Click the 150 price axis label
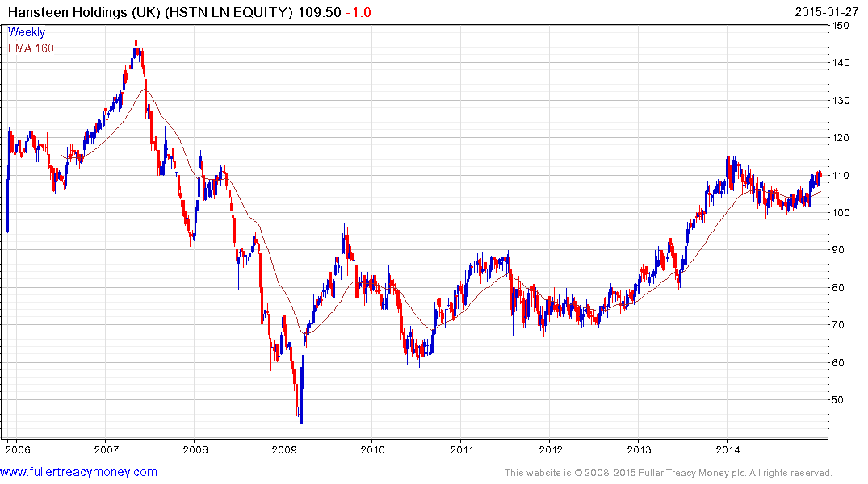 841,26
